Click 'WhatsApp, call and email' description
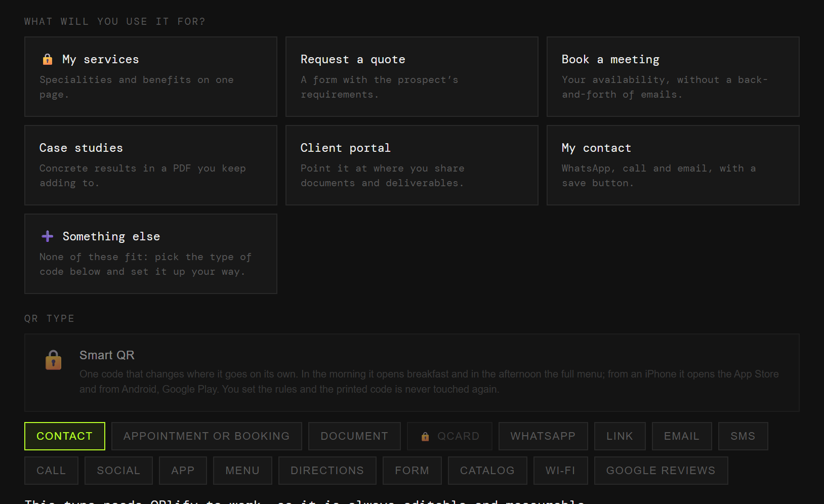 [x=659, y=176]
